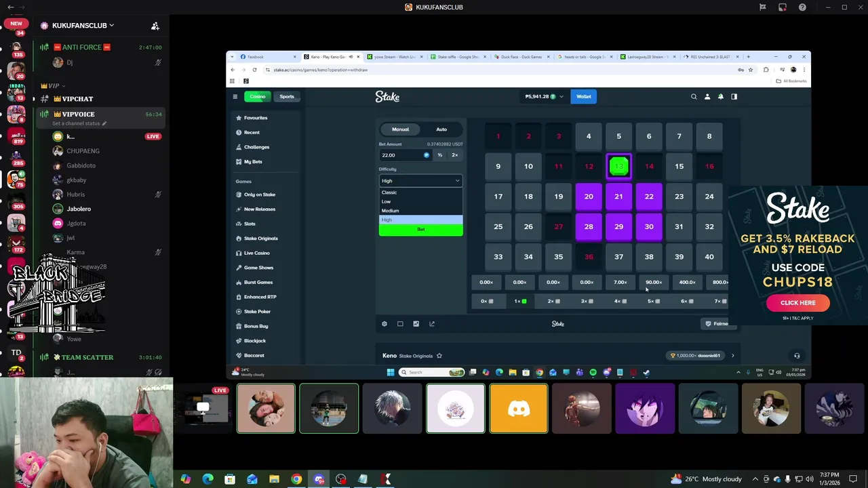Viewport: 868px width, 488px height.
Task: Click the Stake hamburger menu icon
Action: pos(235,96)
